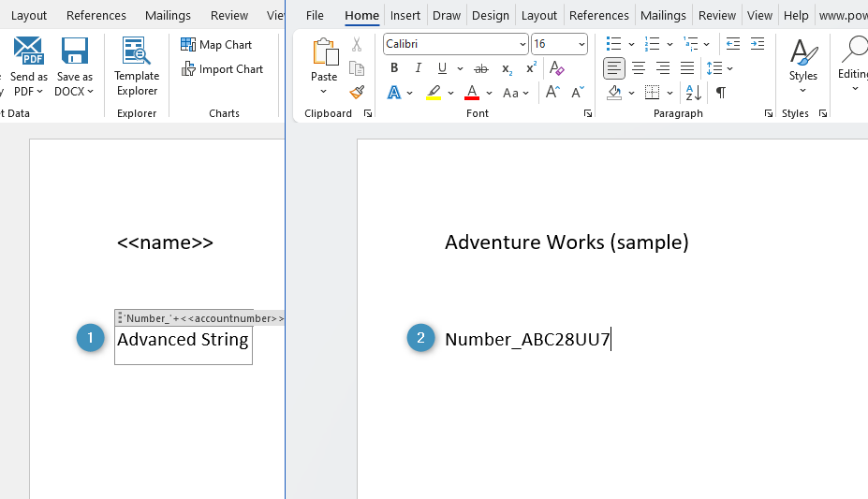
Task: Apply red font color
Action: click(x=472, y=93)
